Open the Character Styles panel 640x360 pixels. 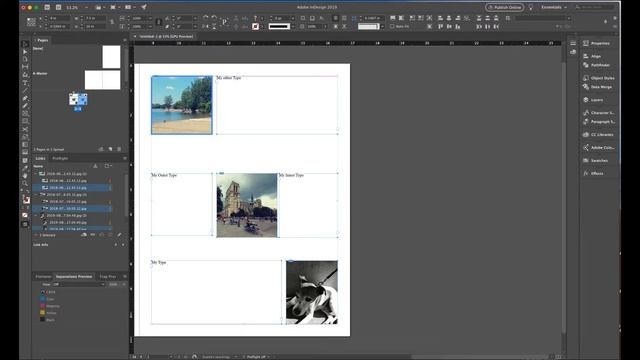[x=598, y=112]
